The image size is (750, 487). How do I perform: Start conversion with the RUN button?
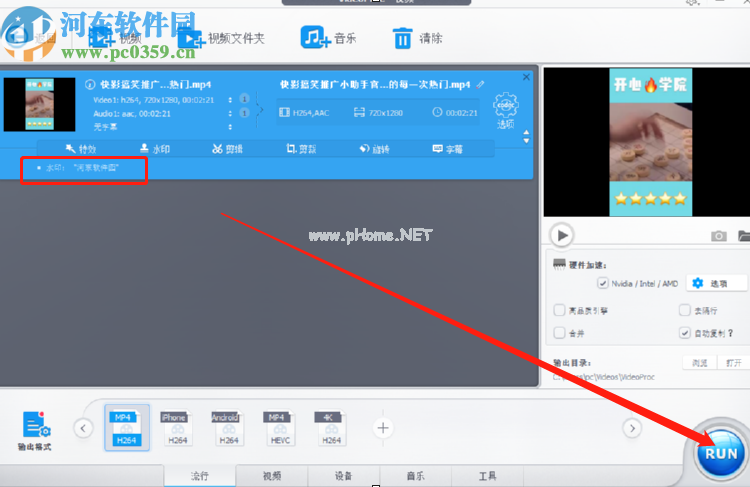721,453
